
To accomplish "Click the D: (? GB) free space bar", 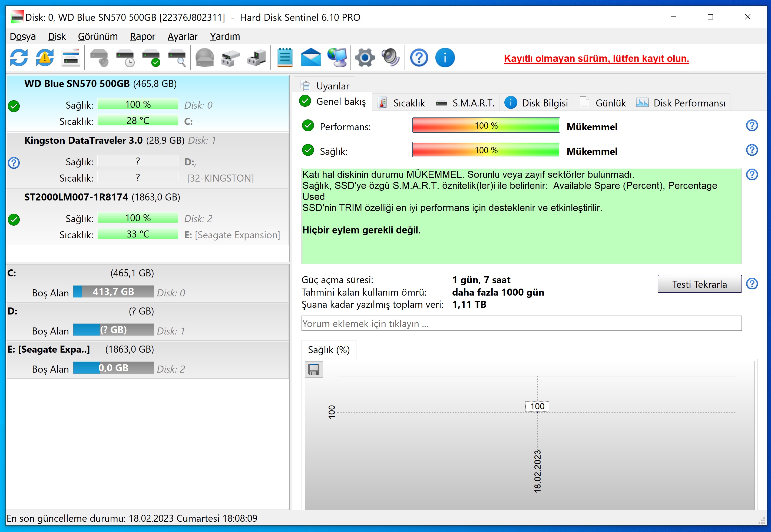I will 113,330.
